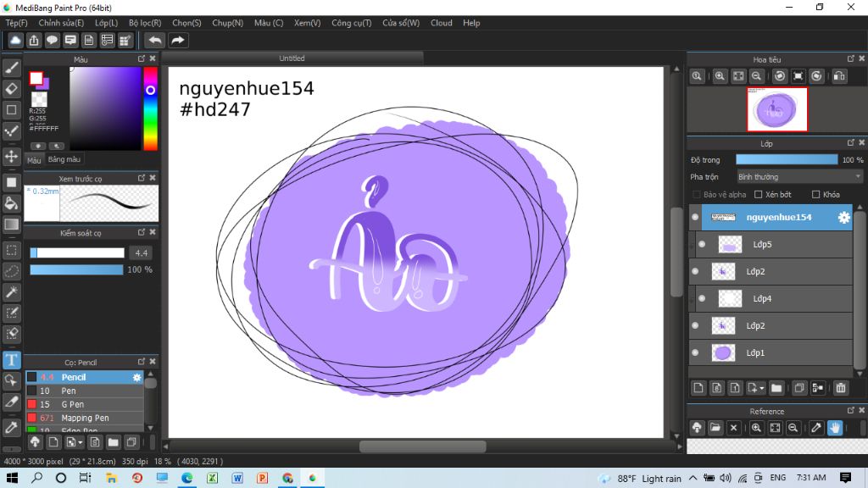Open add-brush dropdown arrow in brush panel
This screenshot has width=868, height=488.
point(81,442)
